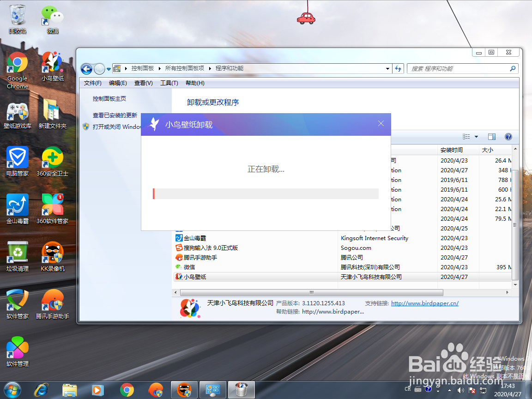Click the horizontal scrollbar of program list
Viewport: 532px width, 399px height.
[311, 292]
